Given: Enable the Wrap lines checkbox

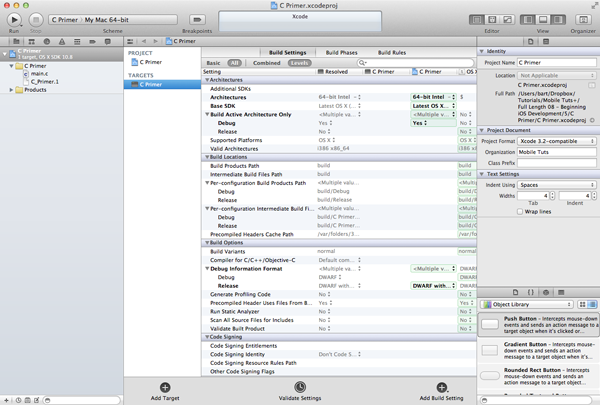Looking at the screenshot, I should [520, 211].
